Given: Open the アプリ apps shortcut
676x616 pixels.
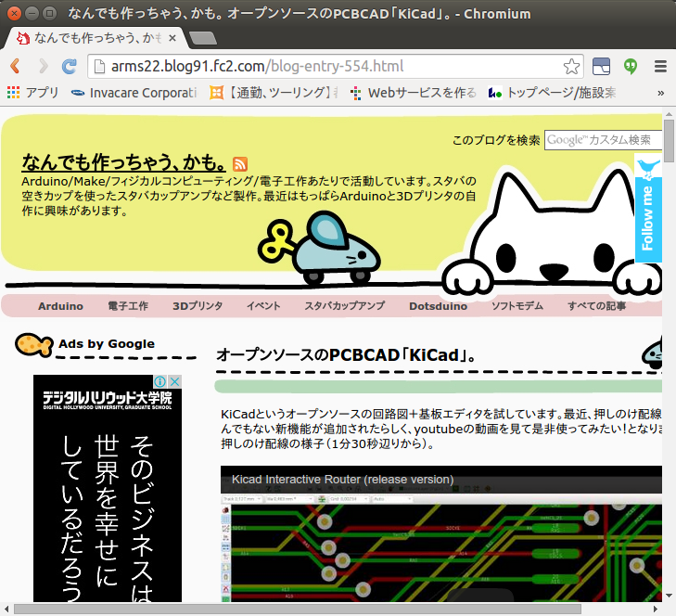Looking at the screenshot, I should (x=32, y=93).
